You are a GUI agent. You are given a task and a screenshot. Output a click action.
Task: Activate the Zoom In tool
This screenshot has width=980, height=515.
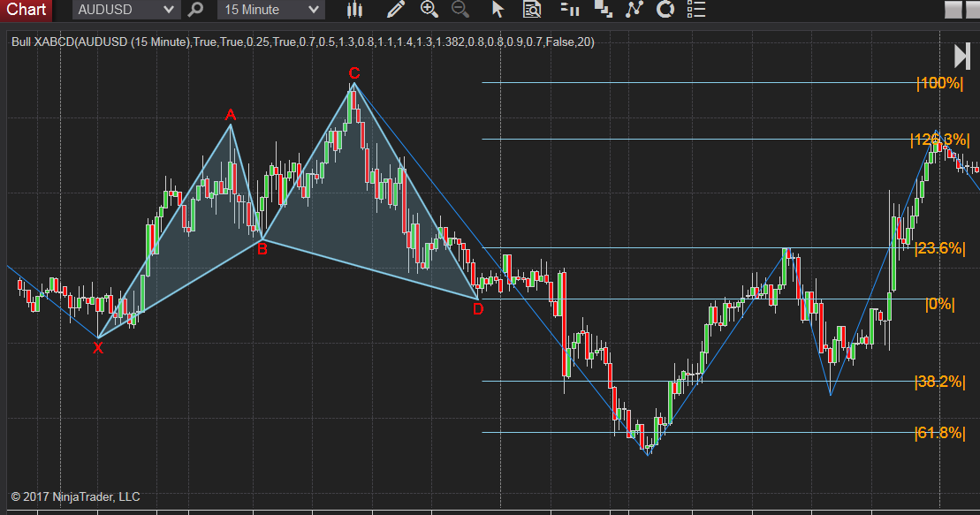(429, 10)
